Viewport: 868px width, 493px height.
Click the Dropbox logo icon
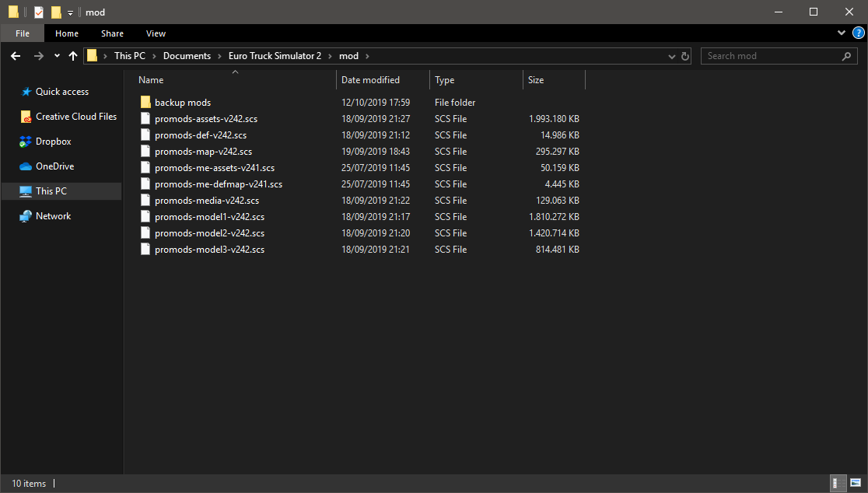tap(26, 142)
